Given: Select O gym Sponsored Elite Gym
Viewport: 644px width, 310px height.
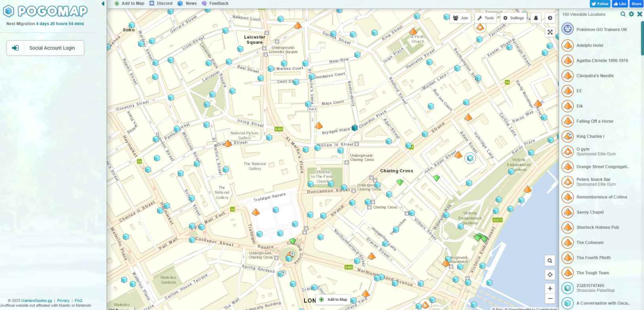Looking at the screenshot, I should pyautogui.click(x=599, y=152).
